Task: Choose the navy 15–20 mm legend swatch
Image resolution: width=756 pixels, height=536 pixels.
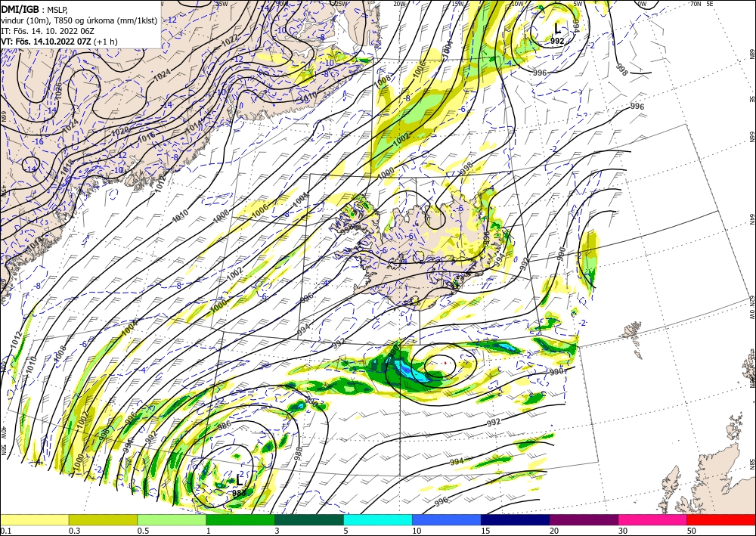Action: tap(516, 519)
